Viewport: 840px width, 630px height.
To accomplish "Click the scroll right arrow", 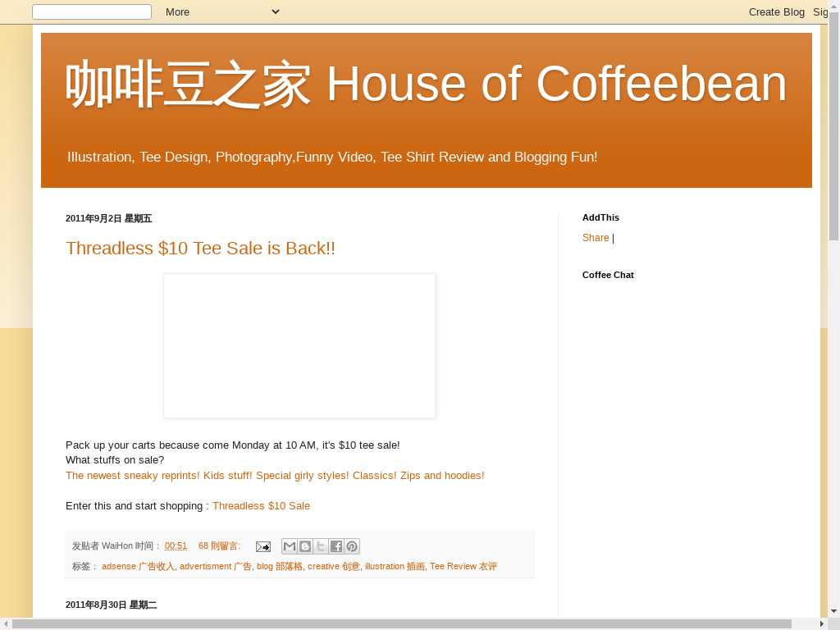I will [x=822, y=624].
